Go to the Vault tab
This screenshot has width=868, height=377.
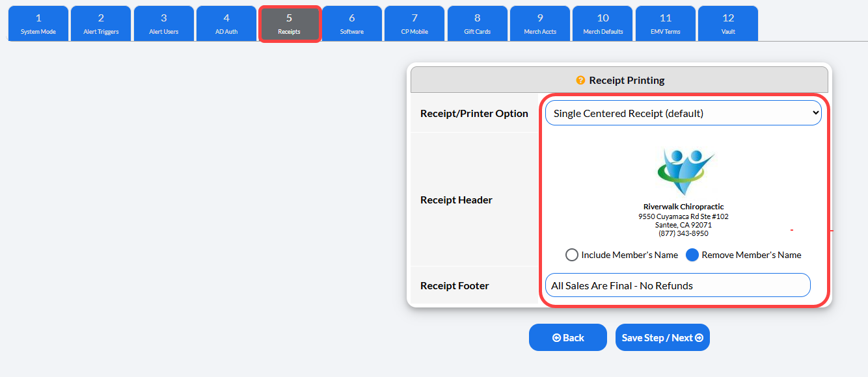[x=728, y=23]
